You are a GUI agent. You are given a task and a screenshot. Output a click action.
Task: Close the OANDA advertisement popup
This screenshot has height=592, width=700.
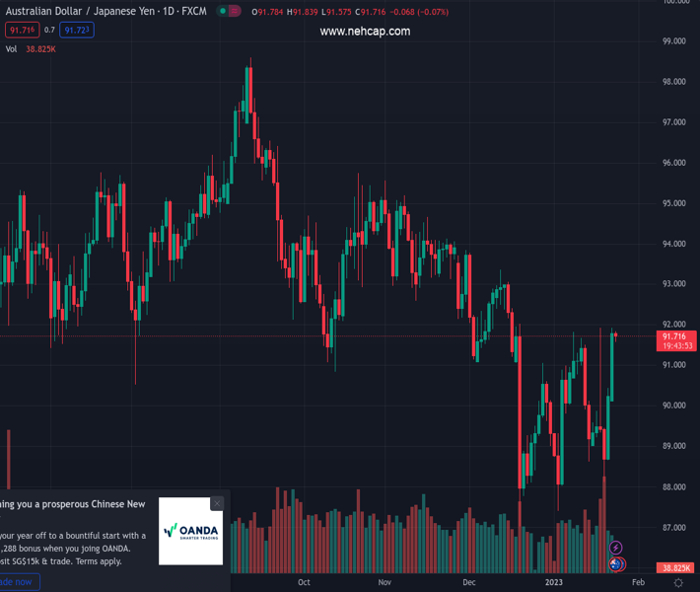point(217,503)
